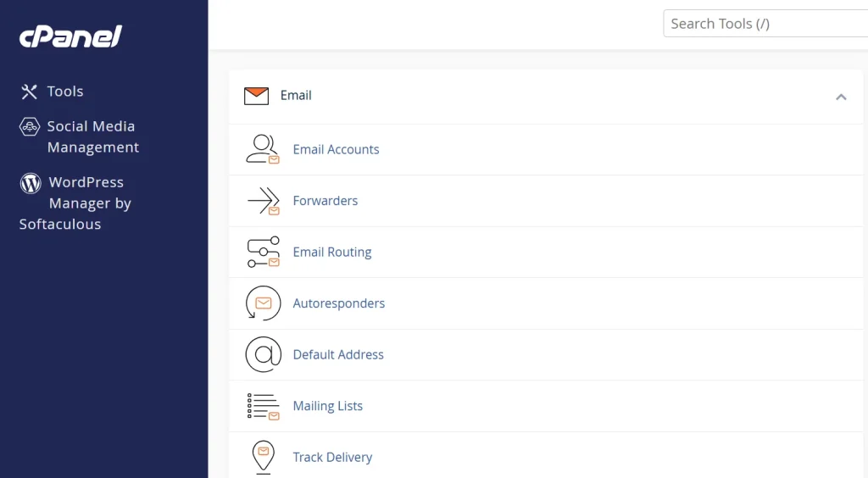Viewport: 868px width, 478px height.
Task: Click the Email section header title
Action: coord(296,96)
